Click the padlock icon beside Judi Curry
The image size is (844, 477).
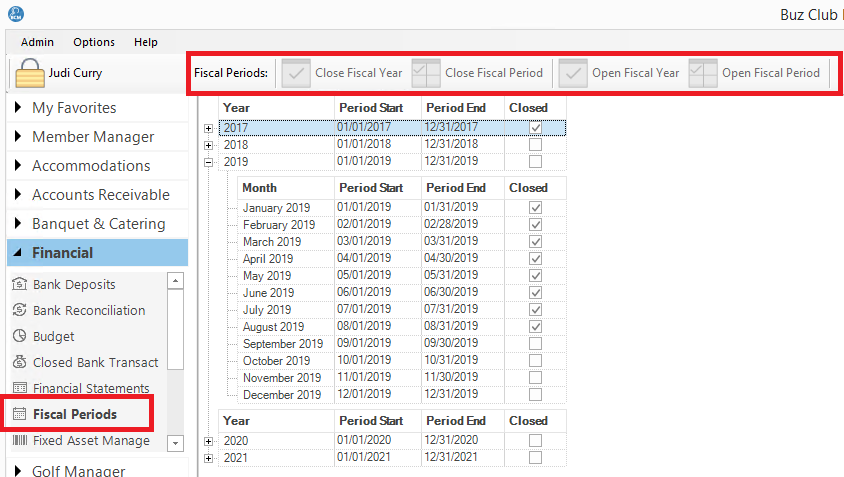click(x=29, y=73)
